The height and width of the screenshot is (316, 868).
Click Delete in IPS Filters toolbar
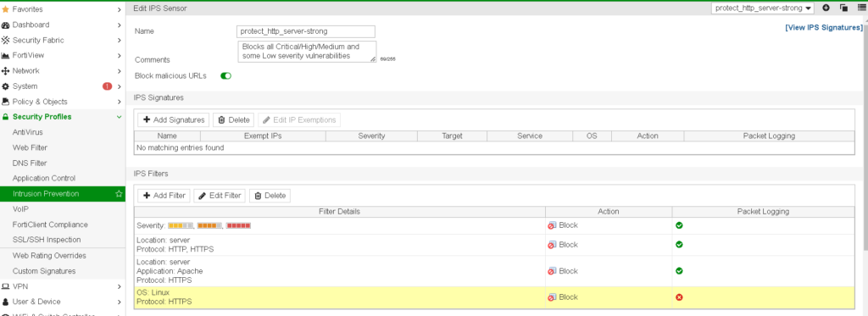pyautogui.click(x=270, y=196)
